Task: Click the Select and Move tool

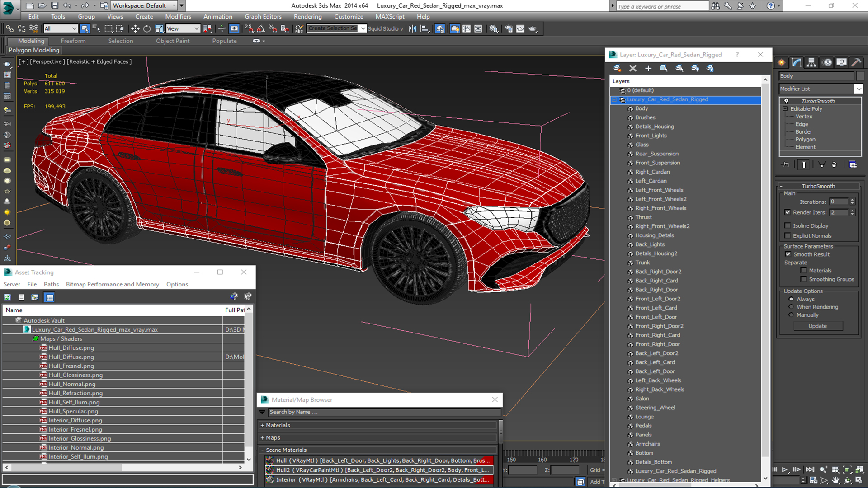Action: coord(135,28)
